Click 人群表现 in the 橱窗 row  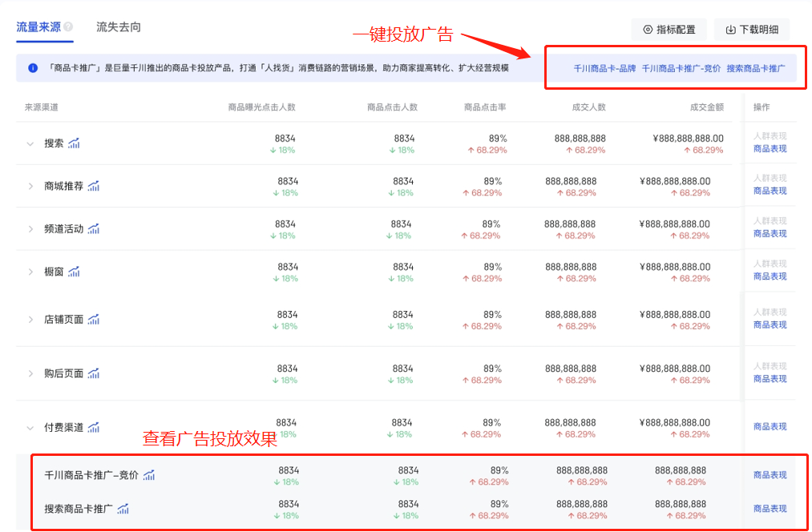tap(770, 264)
